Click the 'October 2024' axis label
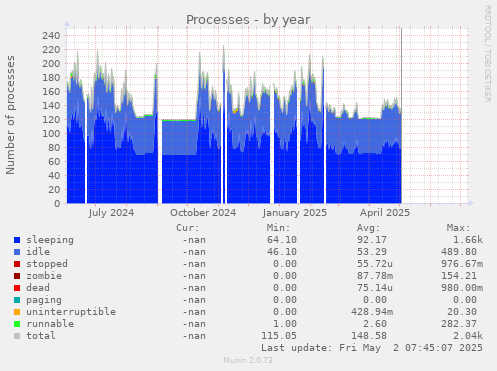This screenshot has height=371, width=497. click(203, 213)
